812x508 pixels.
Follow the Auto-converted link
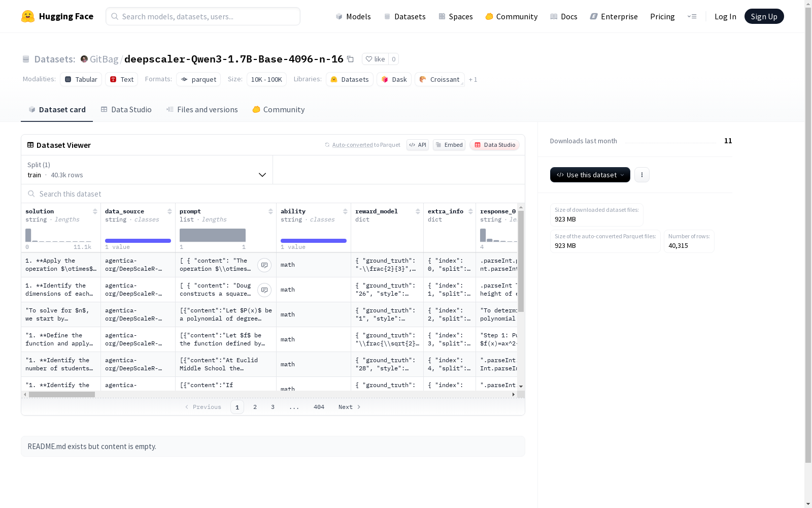[x=352, y=145]
